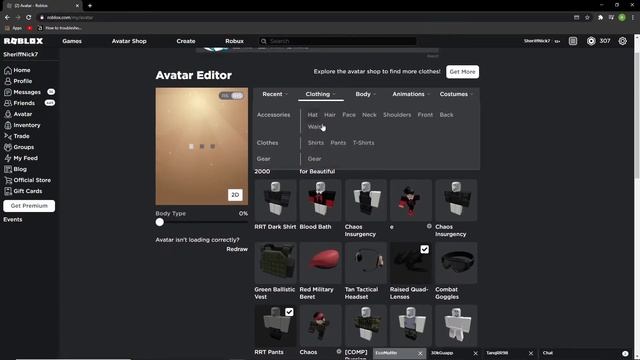The height and width of the screenshot is (360, 640).
Task: Select the Combat Goggles item
Action: click(x=456, y=263)
